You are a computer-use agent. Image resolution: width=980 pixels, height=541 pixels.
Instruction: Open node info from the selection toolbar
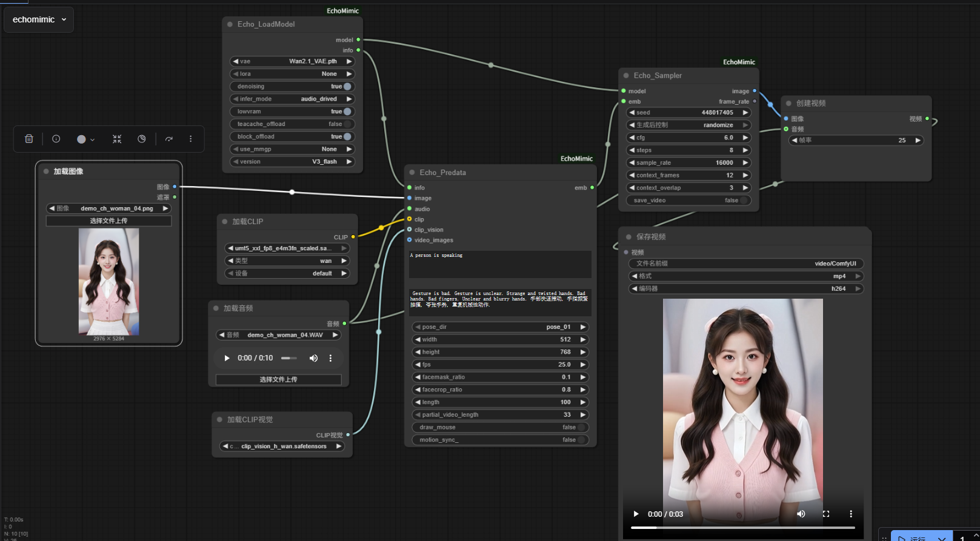point(56,139)
